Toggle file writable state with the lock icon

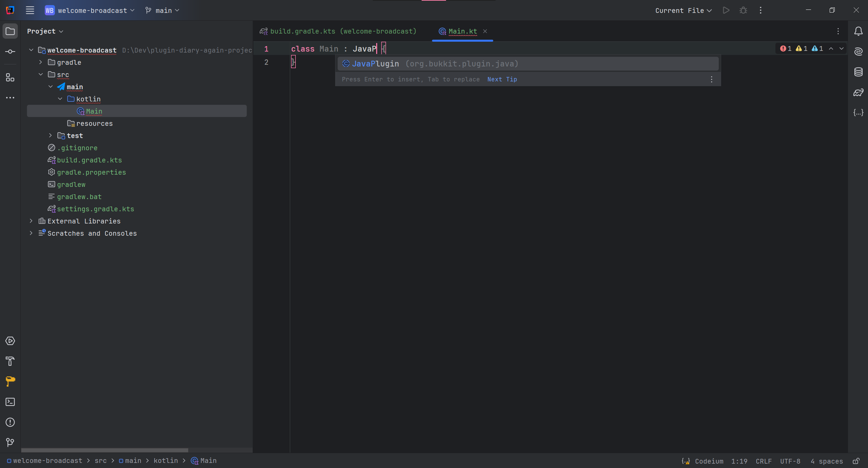856,461
